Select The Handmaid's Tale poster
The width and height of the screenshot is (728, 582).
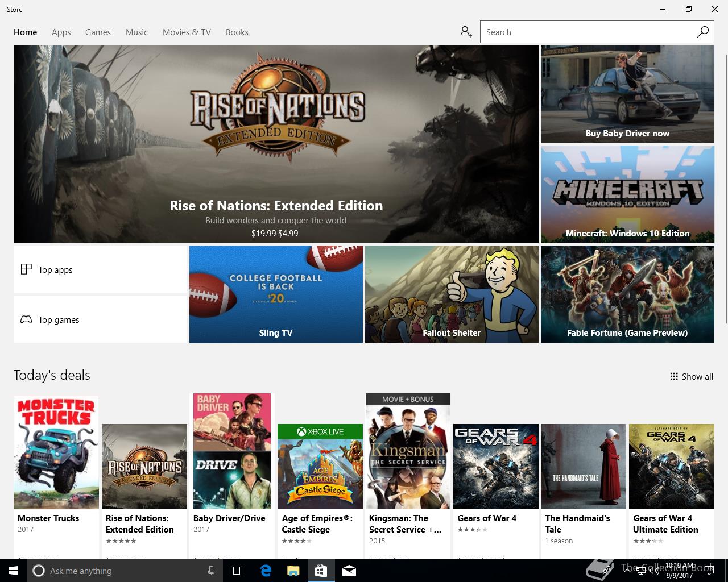[584, 467]
